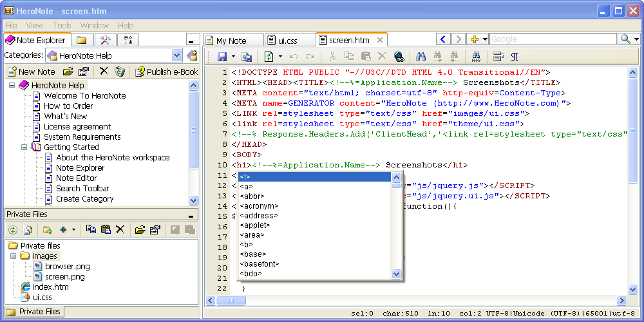This screenshot has width=644, height=322.
Task: Collapse the HeroNote Help tree node
Action: click(12, 86)
